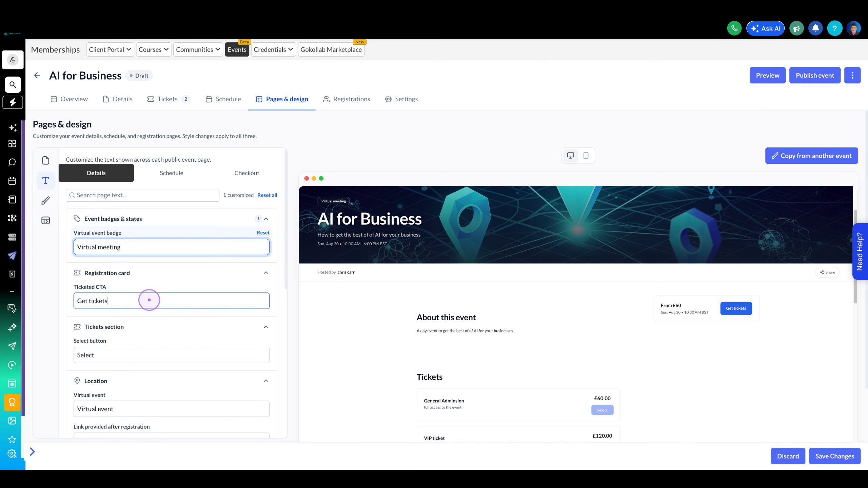Switch preview to mobile view
The height and width of the screenshot is (488, 868).
[586, 156]
